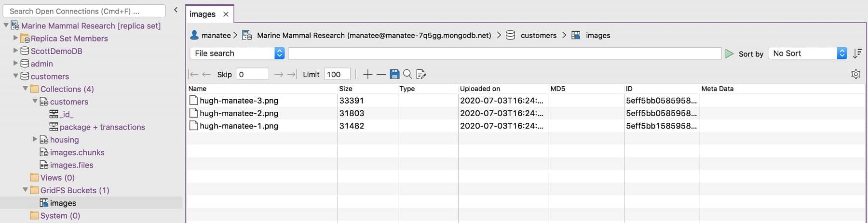Go to next page arrow beside Skip

tap(279, 74)
